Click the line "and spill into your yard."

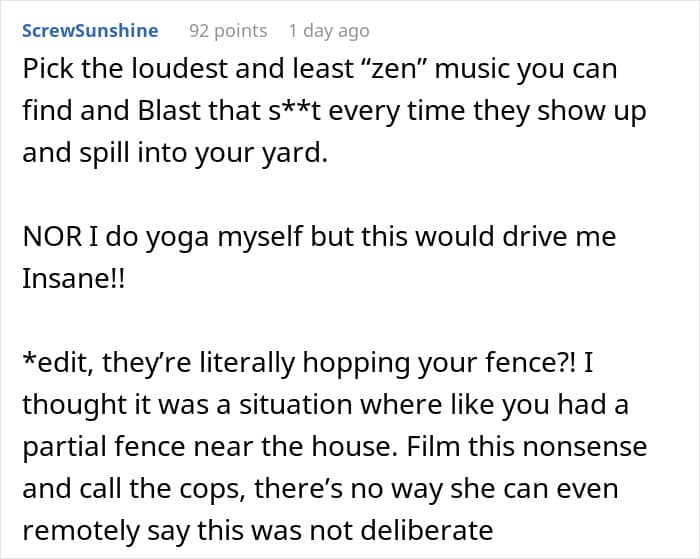[175, 152]
